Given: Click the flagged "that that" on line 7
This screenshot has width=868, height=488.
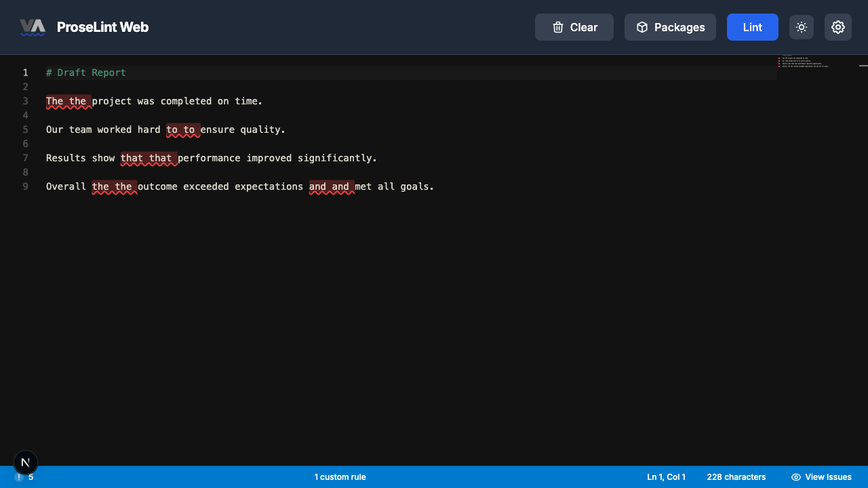Looking at the screenshot, I should (148, 158).
